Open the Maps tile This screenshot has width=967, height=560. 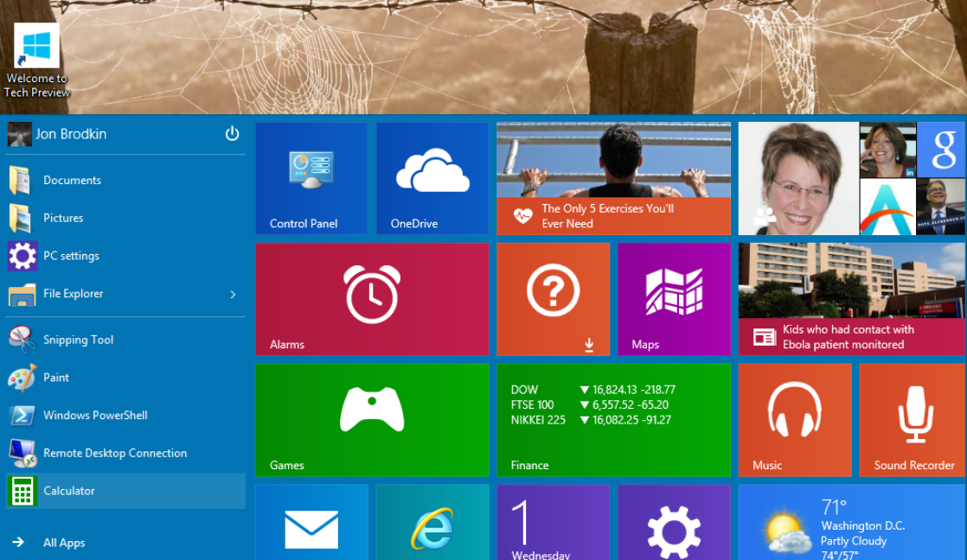[674, 299]
